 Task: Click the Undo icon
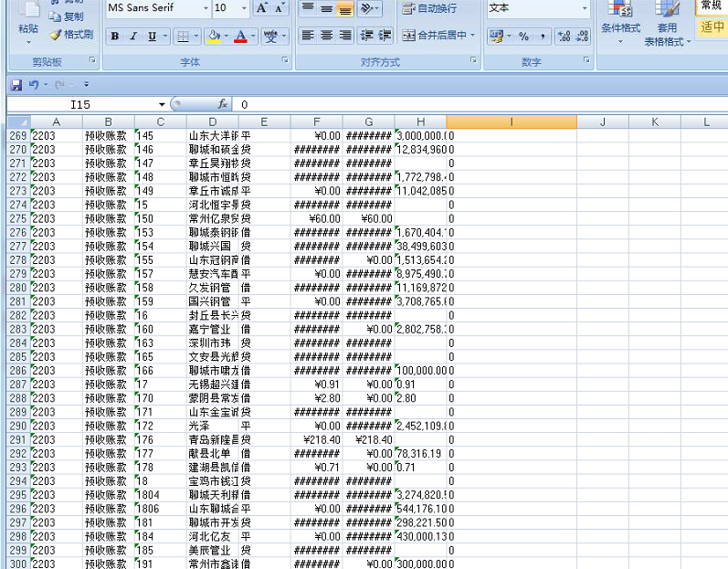(34, 84)
